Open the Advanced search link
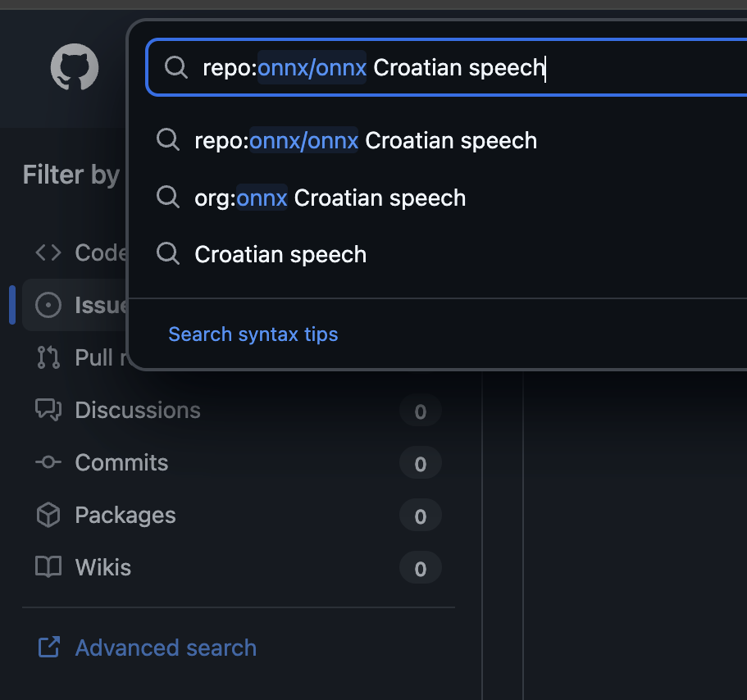The image size is (747, 700). coord(166,648)
